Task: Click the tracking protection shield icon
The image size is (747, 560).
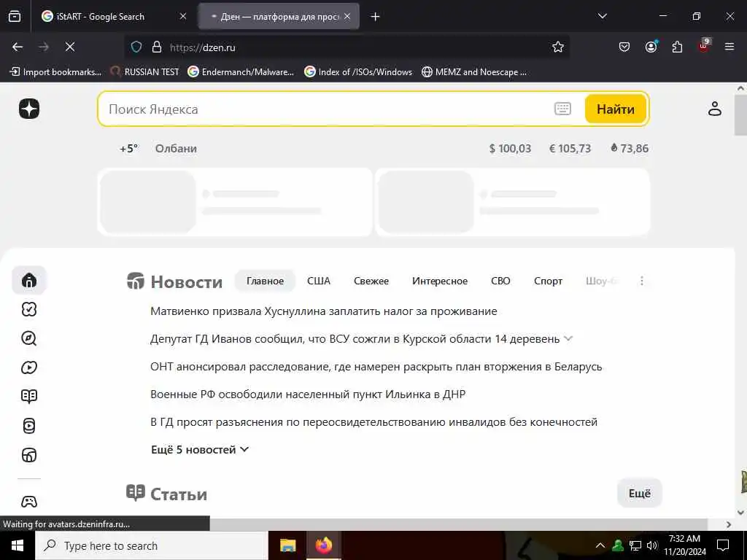Action: (136, 47)
